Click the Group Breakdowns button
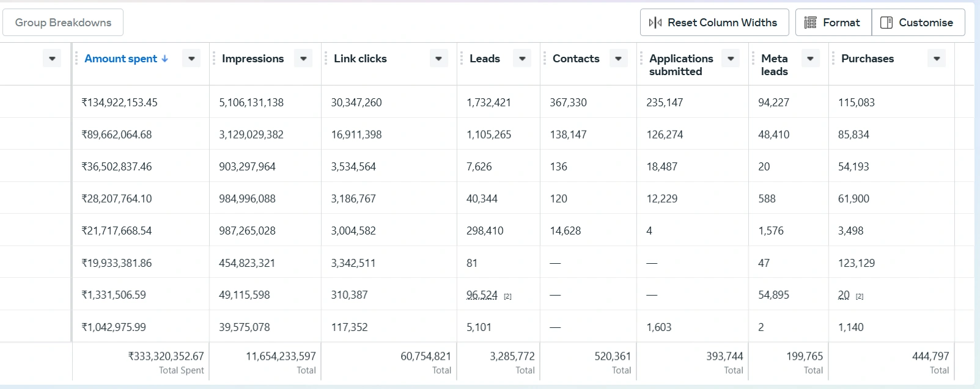The height and width of the screenshot is (389, 980). (63, 23)
